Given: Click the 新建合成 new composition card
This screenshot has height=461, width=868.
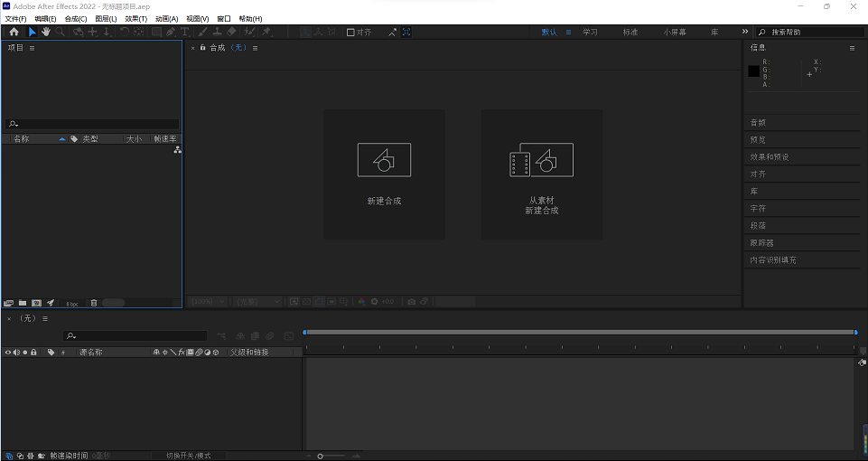Looking at the screenshot, I should 384,174.
